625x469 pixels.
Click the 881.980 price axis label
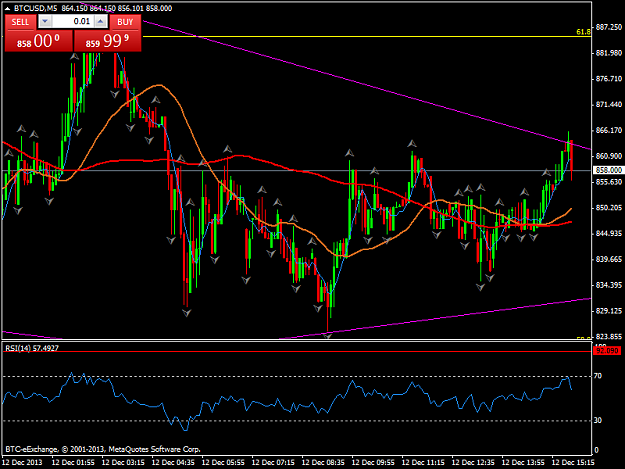(609, 53)
